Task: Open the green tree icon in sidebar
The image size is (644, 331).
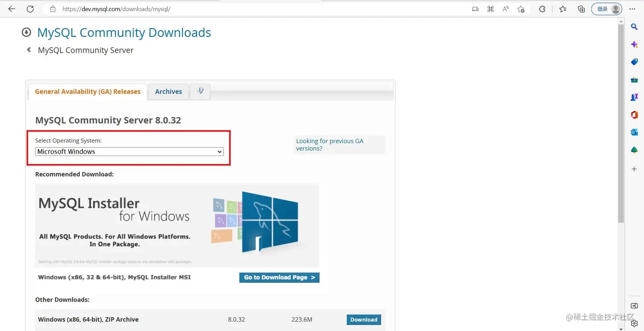Action: click(x=634, y=150)
